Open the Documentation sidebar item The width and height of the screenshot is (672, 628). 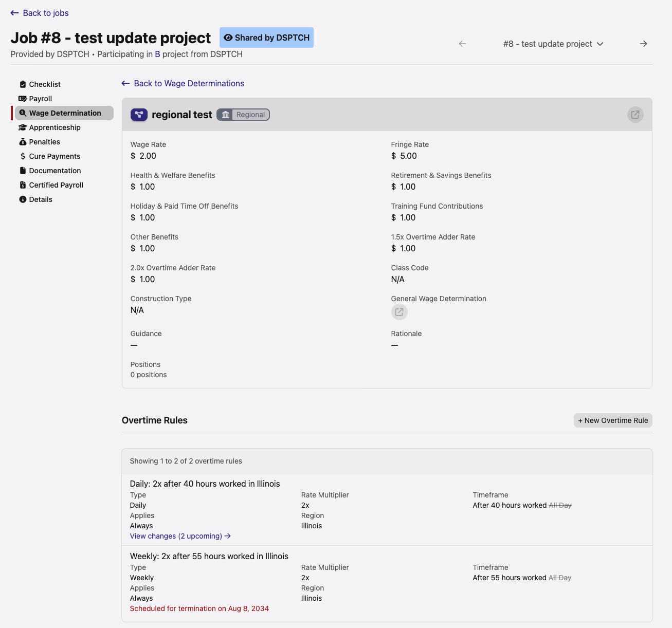coord(64,171)
